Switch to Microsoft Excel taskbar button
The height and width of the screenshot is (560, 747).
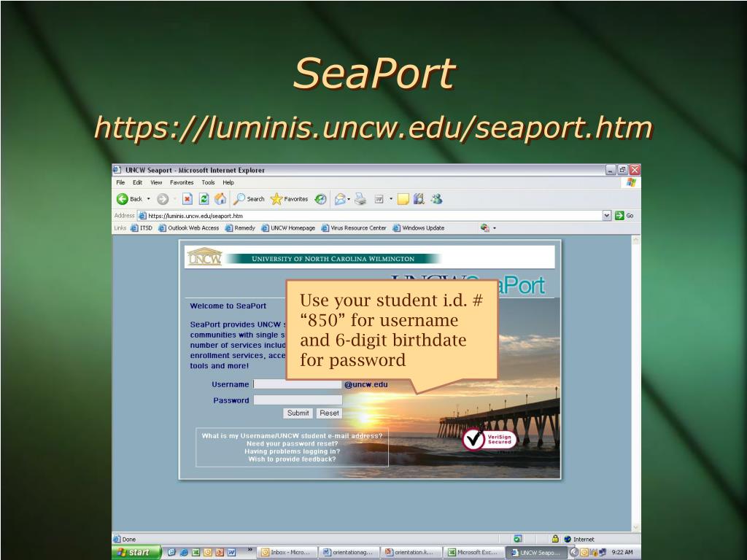473,553
